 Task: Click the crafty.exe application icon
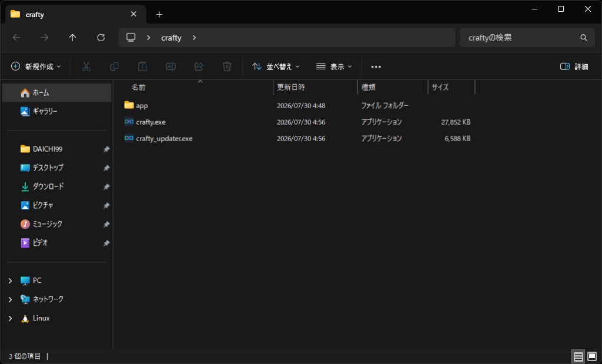(129, 122)
